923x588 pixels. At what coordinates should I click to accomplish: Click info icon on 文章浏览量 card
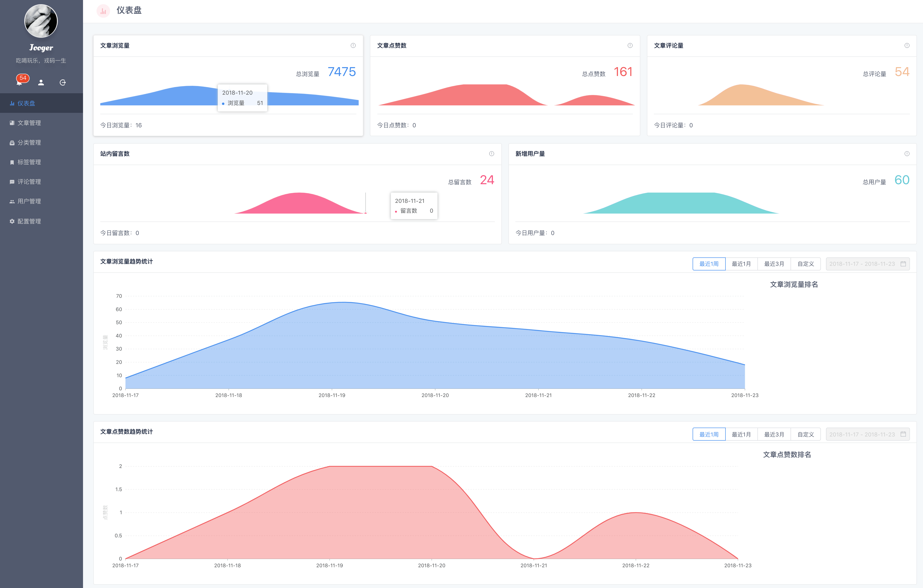pos(353,46)
